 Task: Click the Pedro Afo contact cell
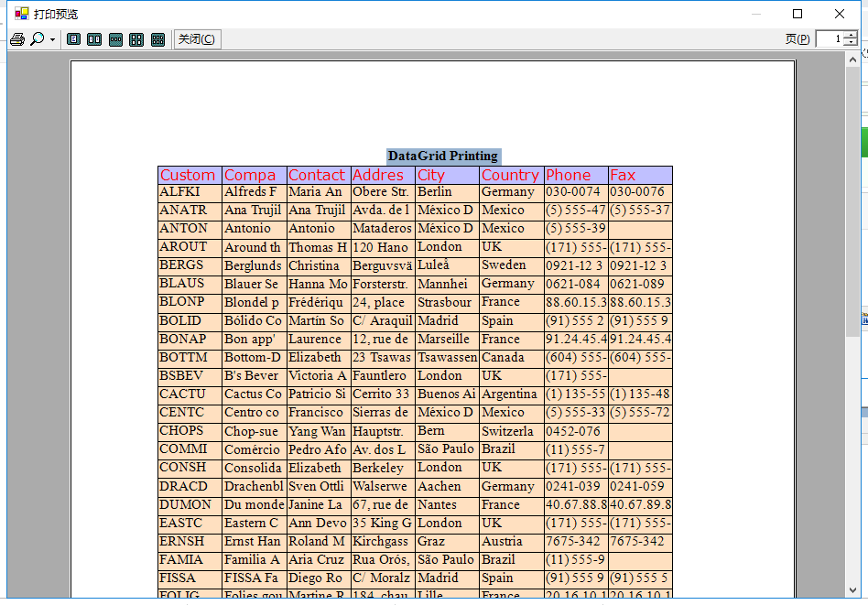point(319,449)
